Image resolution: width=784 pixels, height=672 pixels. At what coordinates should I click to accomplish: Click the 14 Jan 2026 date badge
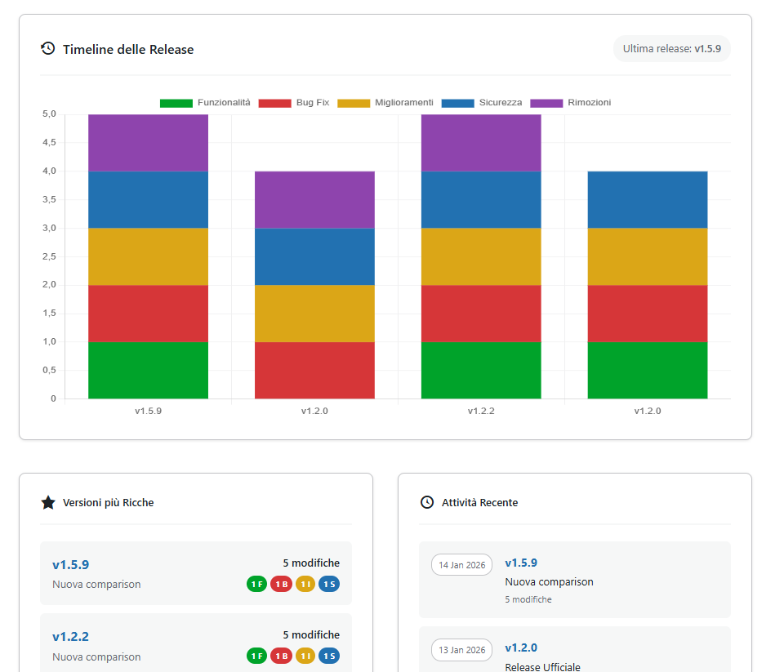[x=461, y=564]
